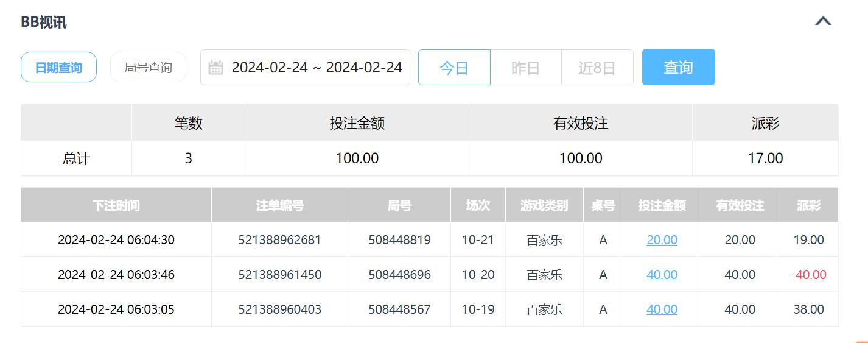
Task: Open 40.00 bet link for round 10-19
Action: point(662,309)
